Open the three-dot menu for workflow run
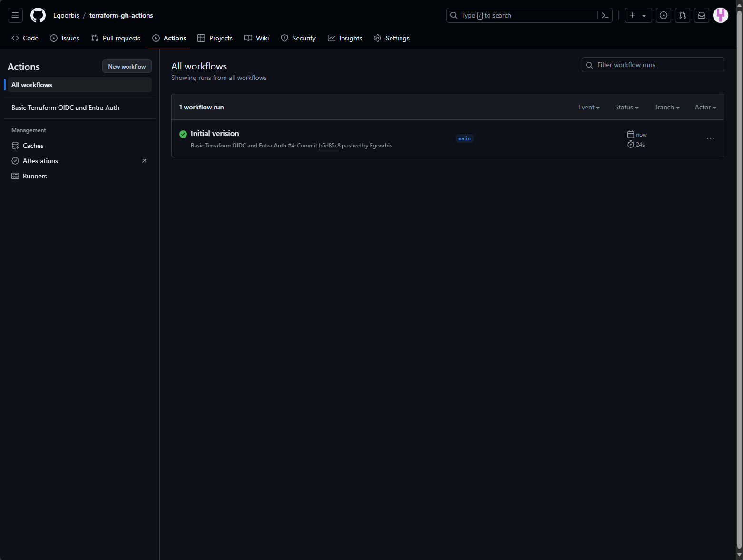 (x=710, y=138)
